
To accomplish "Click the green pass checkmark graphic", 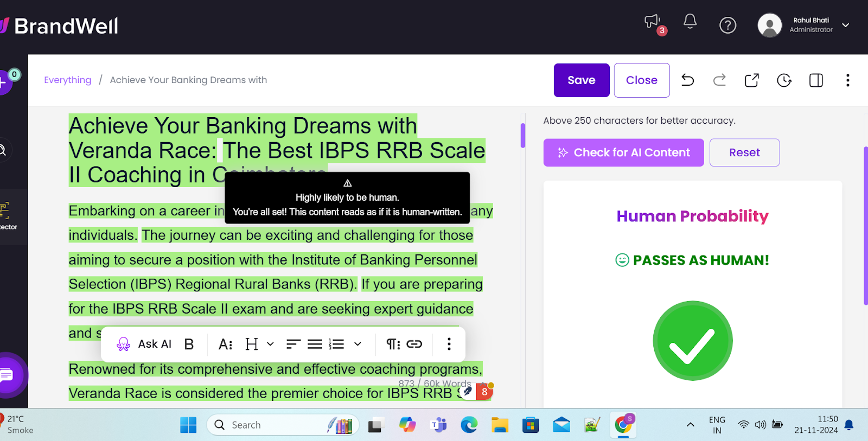I will coord(692,341).
